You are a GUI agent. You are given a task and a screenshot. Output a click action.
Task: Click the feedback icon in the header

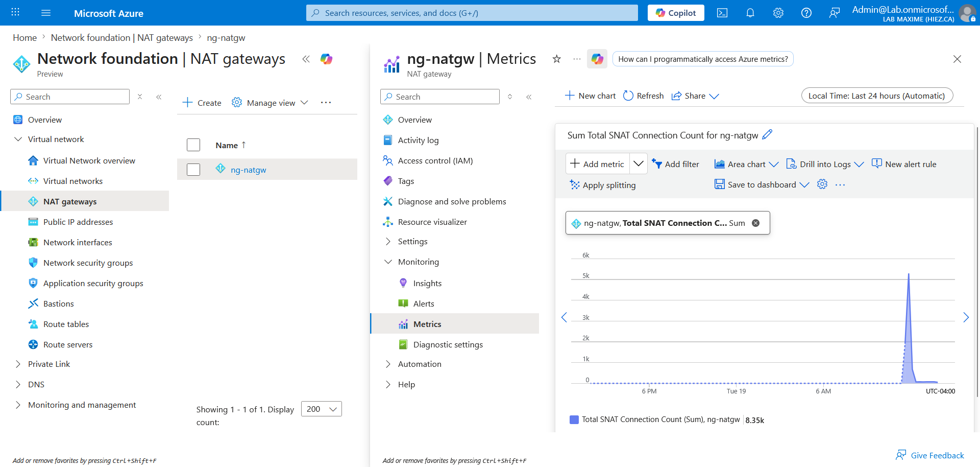coord(835,13)
